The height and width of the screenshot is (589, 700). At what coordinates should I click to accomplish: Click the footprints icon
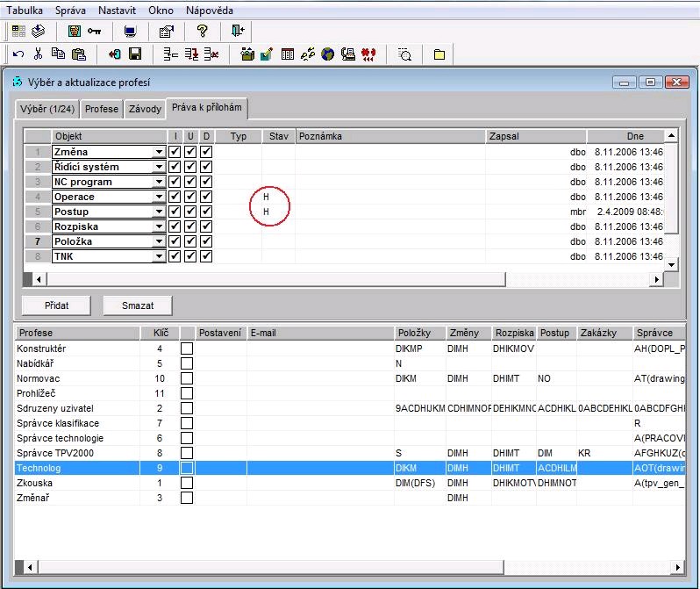[308, 54]
